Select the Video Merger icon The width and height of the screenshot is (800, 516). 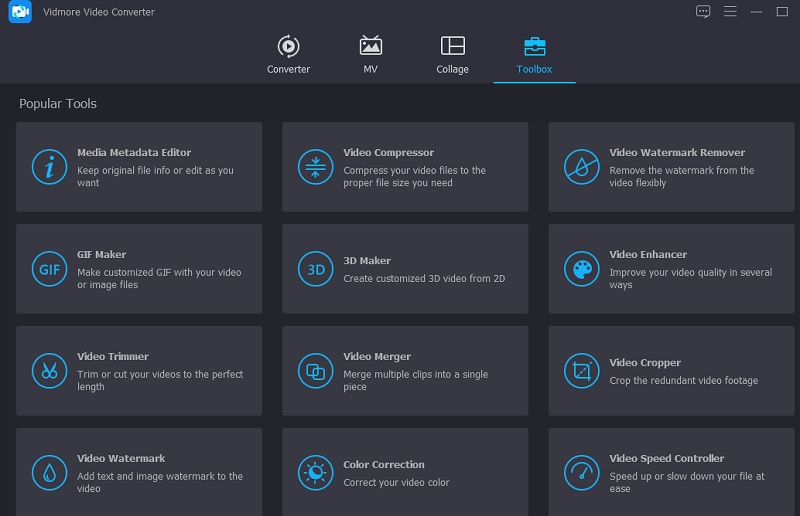pos(315,371)
